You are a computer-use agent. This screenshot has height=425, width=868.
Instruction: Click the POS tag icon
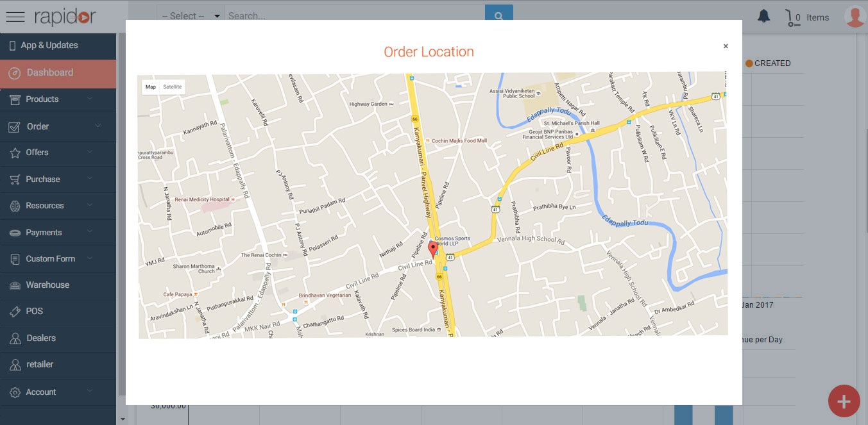15,312
